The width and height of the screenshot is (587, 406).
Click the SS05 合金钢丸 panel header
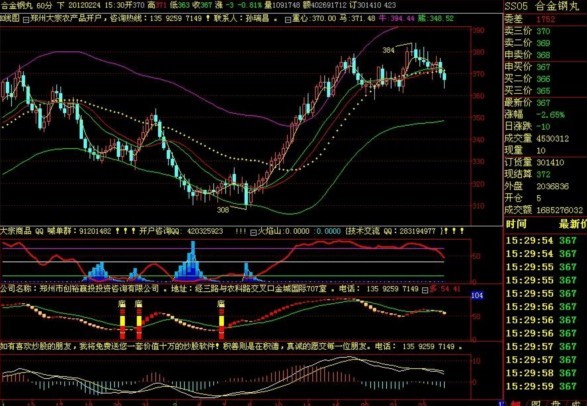(x=542, y=6)
